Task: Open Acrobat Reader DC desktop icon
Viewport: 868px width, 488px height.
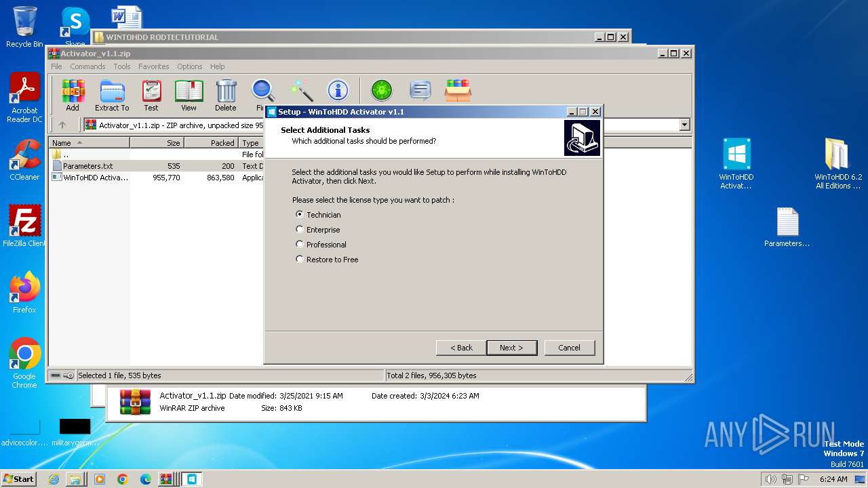Action: tap(24, 98)
